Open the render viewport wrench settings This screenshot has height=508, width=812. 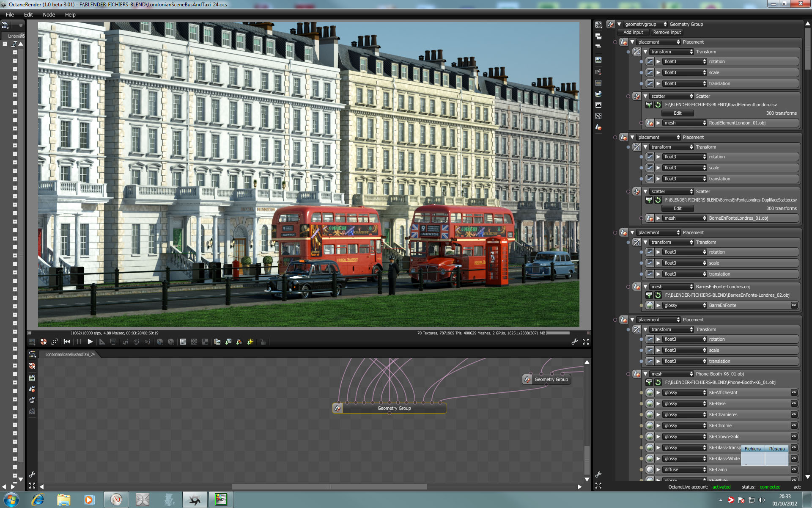pyautogui.click(x=574, y=342)
